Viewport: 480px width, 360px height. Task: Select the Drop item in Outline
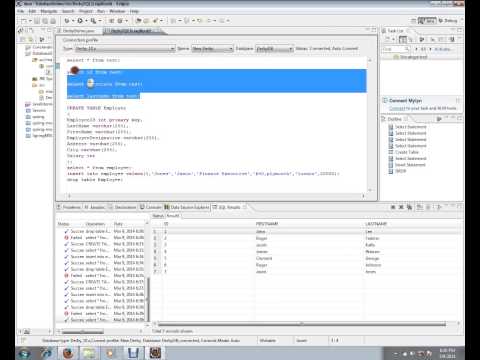coord(397,171)
